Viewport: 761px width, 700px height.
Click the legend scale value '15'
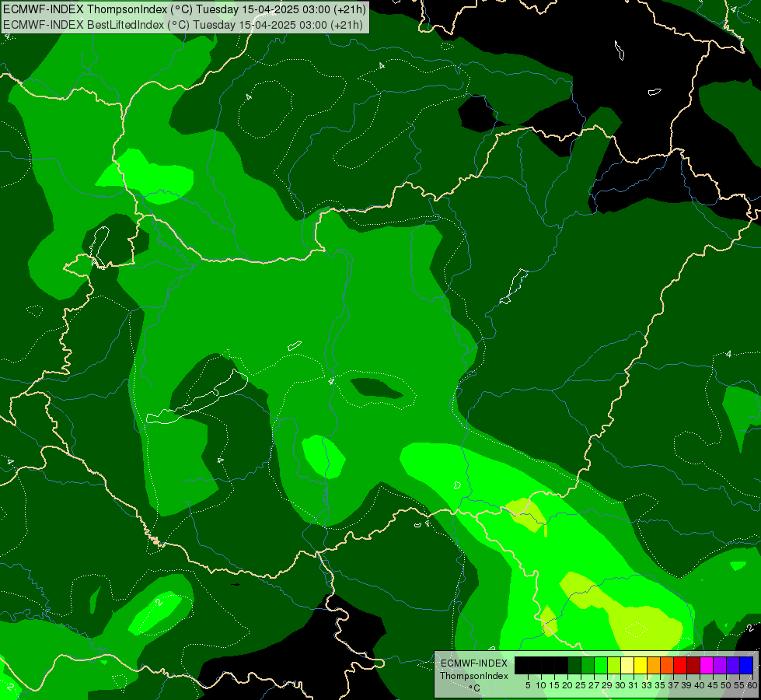(x=554, y=685)
